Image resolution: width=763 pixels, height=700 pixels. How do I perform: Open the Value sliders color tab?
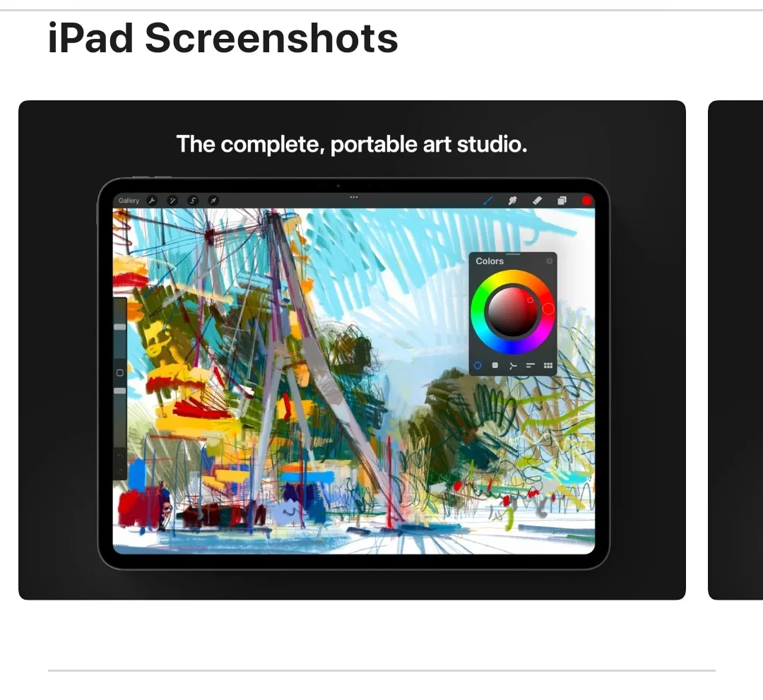[x=531, y=365]
